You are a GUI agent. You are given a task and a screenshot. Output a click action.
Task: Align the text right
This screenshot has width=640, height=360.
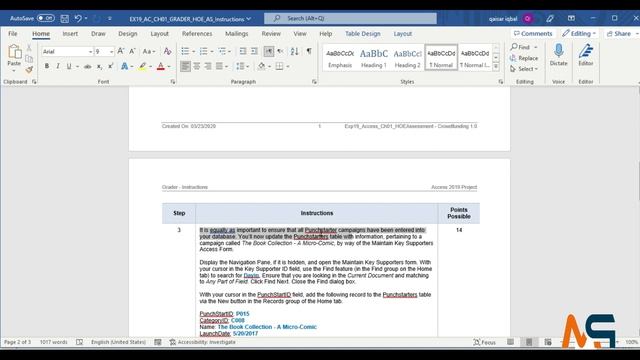(208, 66)
